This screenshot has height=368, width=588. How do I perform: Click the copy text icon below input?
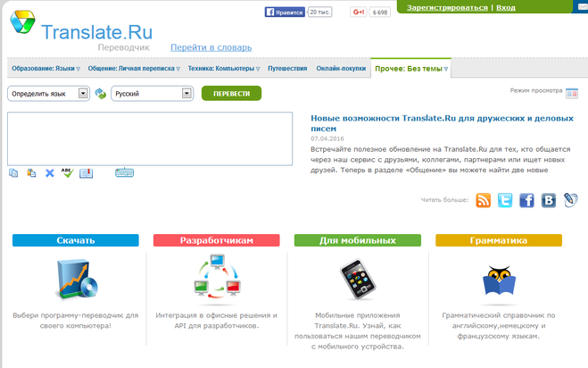pyautogui.click(x=13, y=172)
